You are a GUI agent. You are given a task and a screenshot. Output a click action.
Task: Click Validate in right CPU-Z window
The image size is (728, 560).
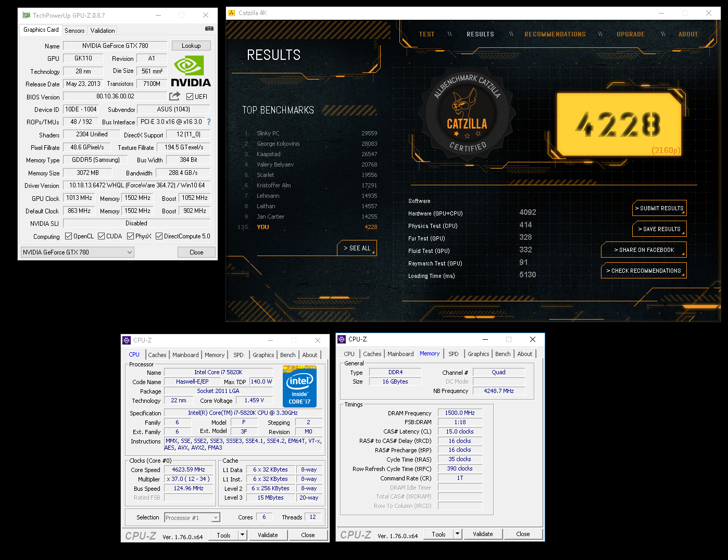pyautogui.click(x=483, y=534)
